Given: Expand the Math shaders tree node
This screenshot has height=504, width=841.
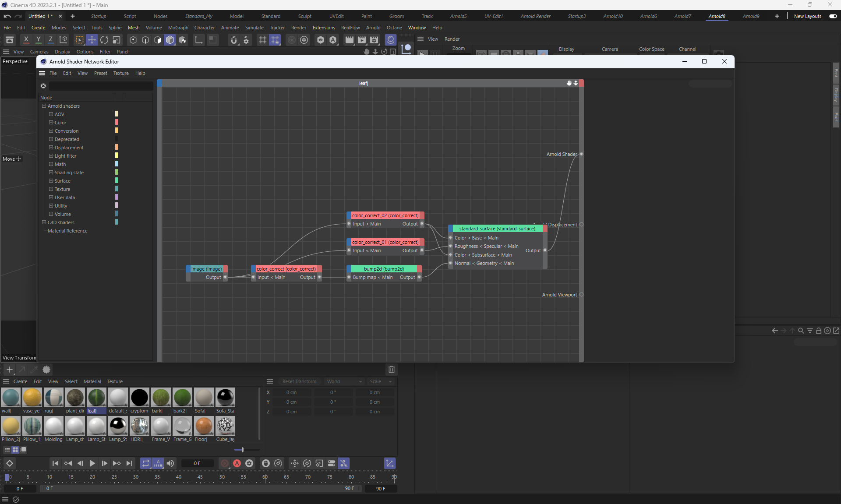Looking at the screenshot, I should pos(51,164).
